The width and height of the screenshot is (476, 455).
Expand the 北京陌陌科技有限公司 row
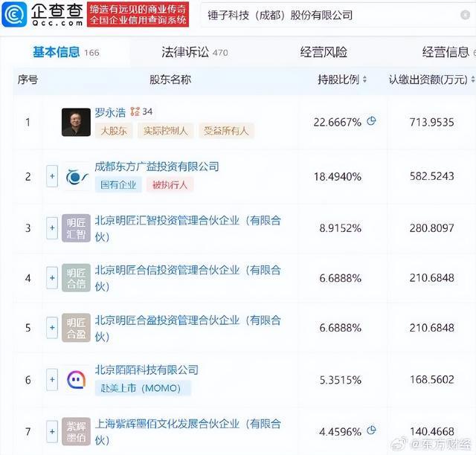(x=52, y=380)
